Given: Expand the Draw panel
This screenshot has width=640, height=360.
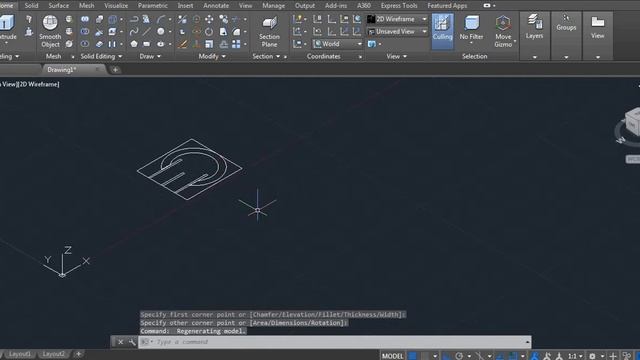Looking at the screenshot, I should (x=150, y=56).
